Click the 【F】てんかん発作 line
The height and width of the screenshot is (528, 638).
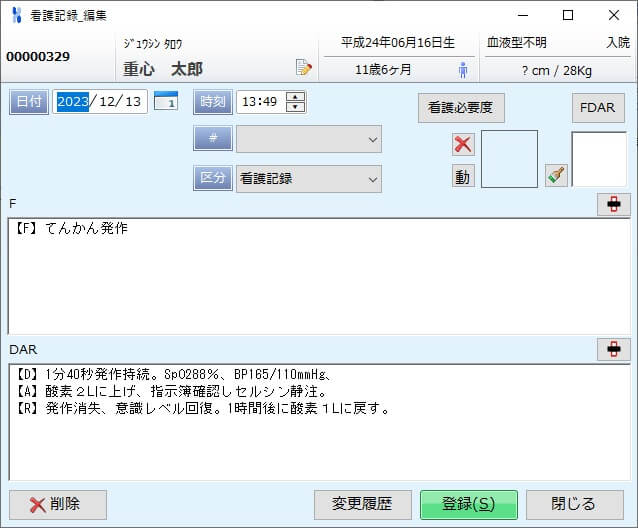71,228
